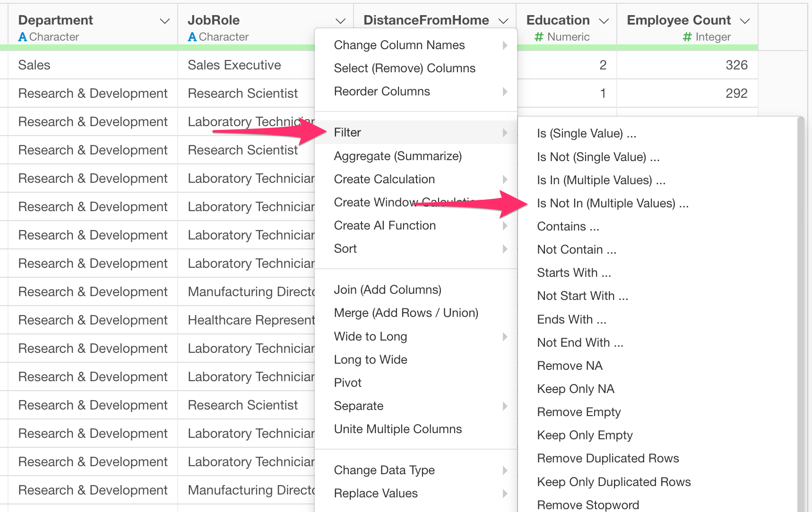
Task: Choose Aggregate (Summarize) menu item
Action: [397, 156]
